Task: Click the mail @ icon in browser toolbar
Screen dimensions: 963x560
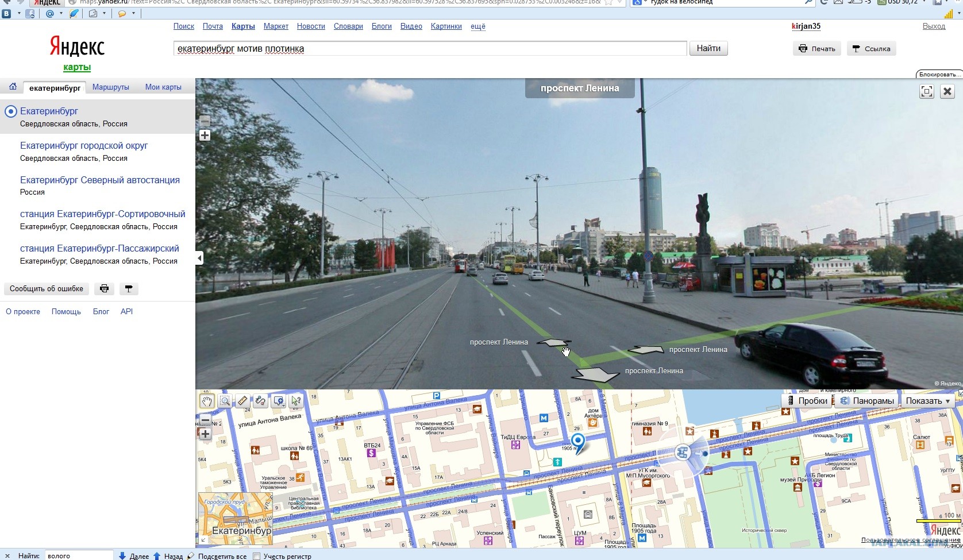Action: pos(49,13)
